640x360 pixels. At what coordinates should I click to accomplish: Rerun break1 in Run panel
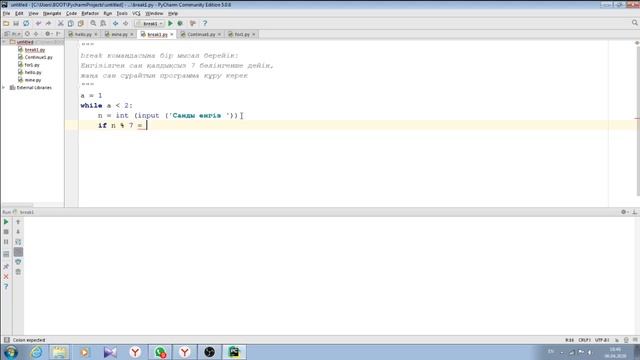click(x=6, y=222)
